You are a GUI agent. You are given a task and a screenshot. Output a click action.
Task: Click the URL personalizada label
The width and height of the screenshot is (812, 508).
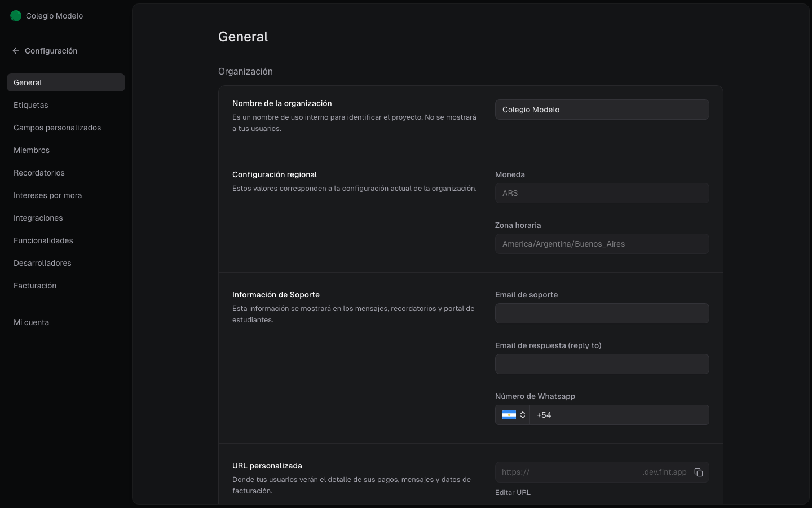[x=267, y=466]
